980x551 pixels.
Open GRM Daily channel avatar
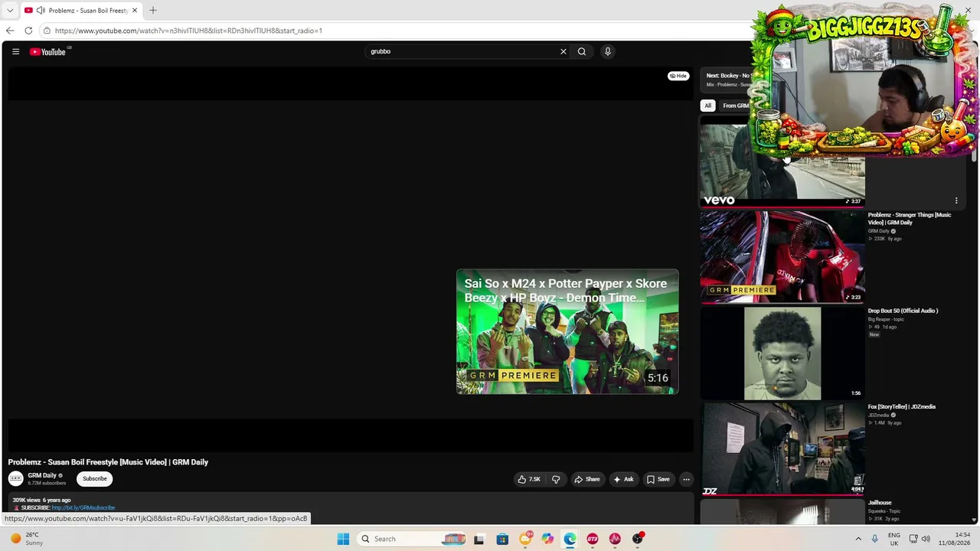[x=16, y=479]
